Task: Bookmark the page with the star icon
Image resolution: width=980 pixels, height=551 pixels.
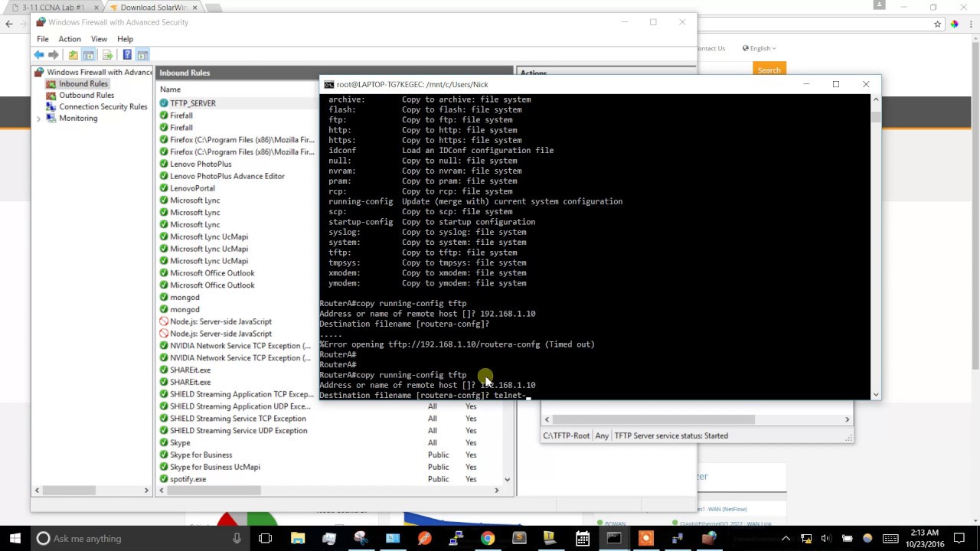Action: [x=937, y=24]
